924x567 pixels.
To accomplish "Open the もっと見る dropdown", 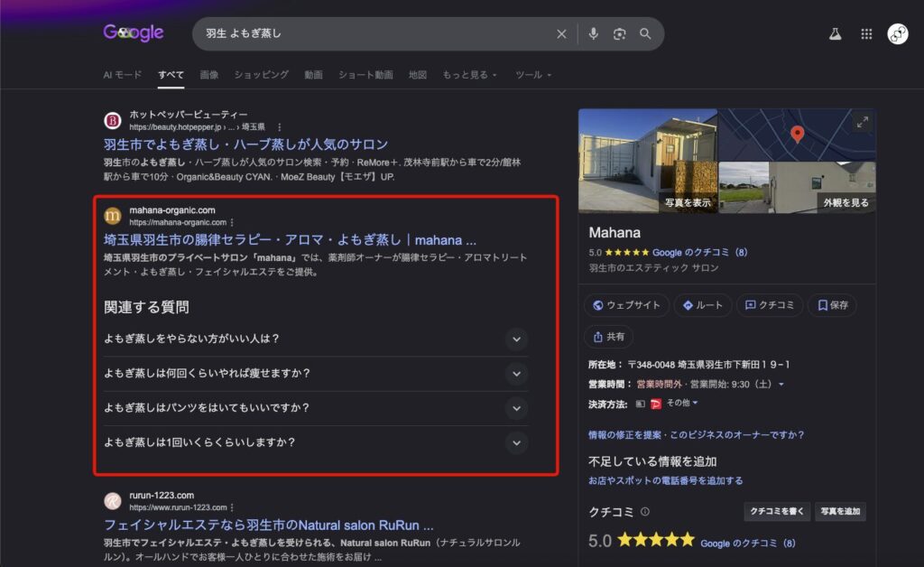I will (x=469, y=75).
